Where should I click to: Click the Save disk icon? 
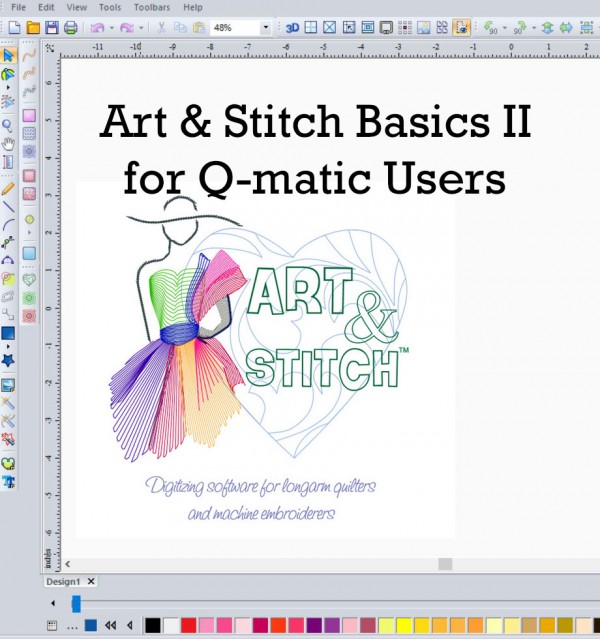pyautogui.click(x=51, y=28)
